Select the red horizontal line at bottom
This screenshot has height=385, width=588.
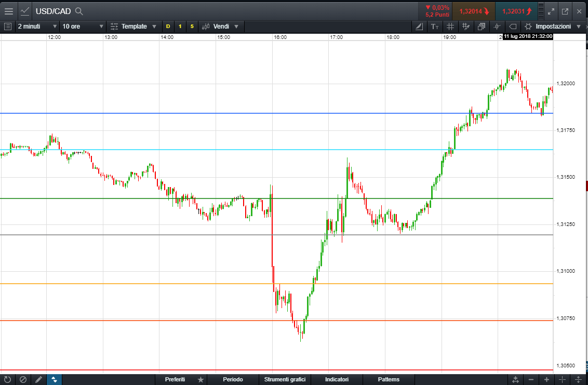(x=276, y=370)
